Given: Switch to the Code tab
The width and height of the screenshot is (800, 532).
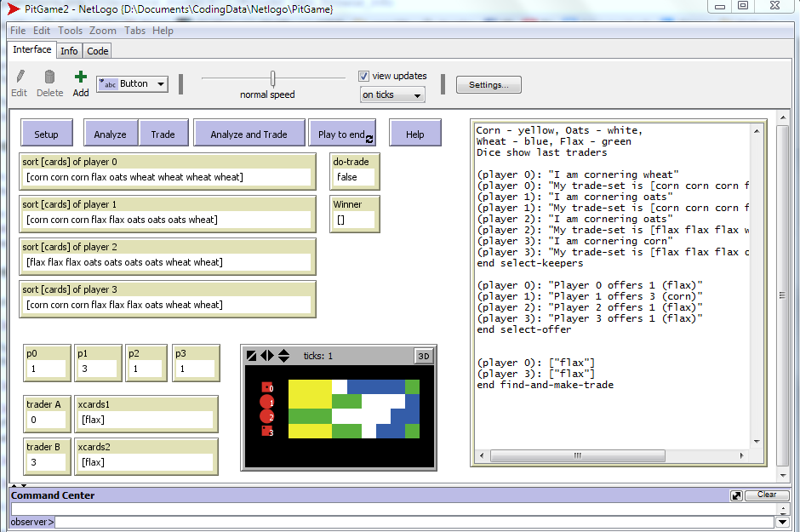Looking at the screenshot, I should coord(98,51).
